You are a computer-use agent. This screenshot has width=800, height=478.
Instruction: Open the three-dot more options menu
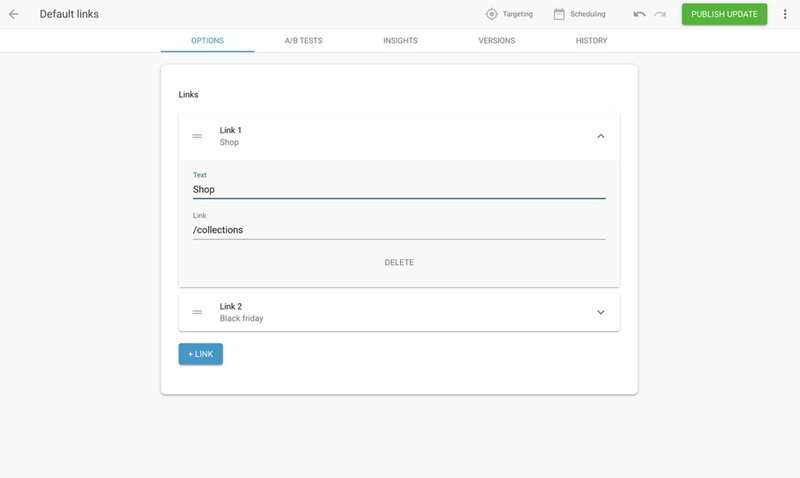click(x=785, y=14)
